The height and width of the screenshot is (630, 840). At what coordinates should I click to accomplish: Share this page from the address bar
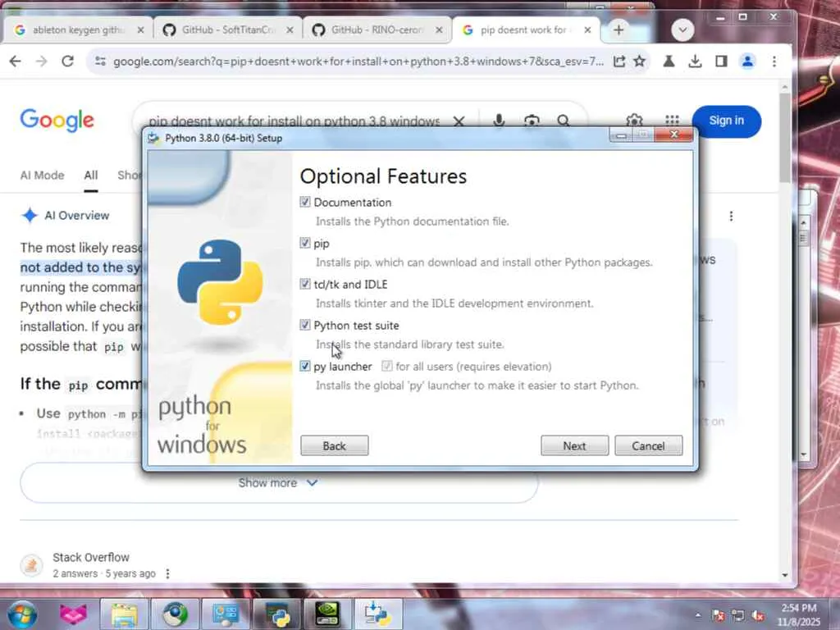[x=619, y=61]
